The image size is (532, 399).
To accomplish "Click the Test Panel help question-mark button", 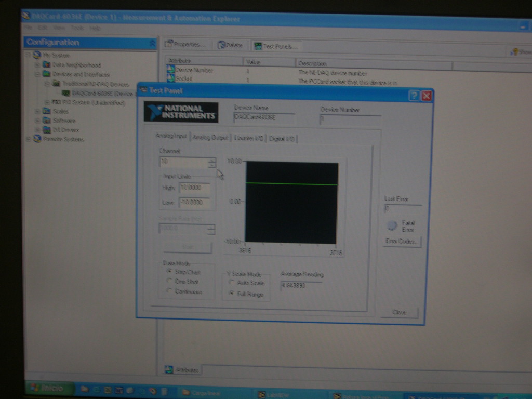I will click(x=414, y=96).
